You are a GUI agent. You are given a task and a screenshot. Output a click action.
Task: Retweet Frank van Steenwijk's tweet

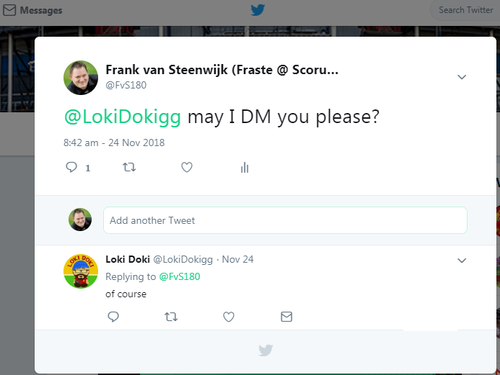(129, 167)
